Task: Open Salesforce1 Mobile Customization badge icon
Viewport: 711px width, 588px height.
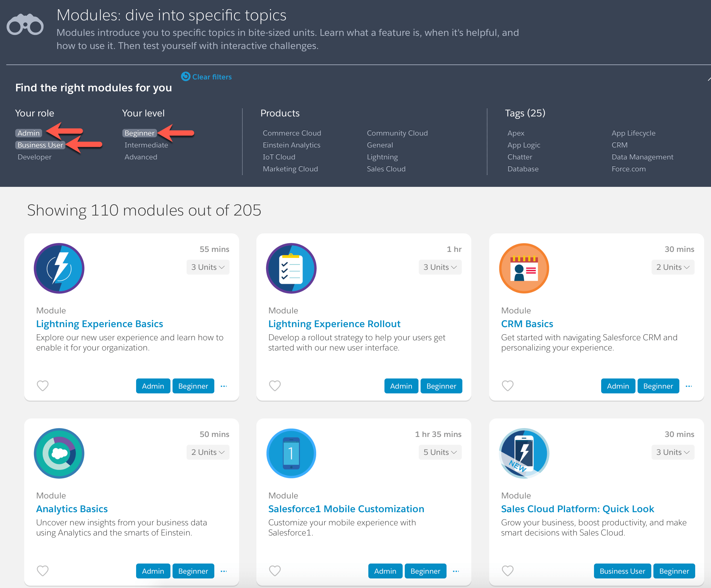Action: point(291,453)
